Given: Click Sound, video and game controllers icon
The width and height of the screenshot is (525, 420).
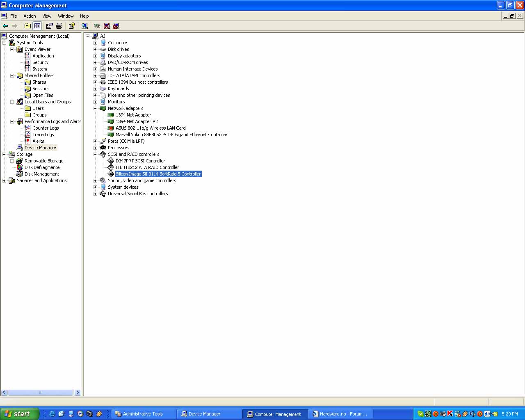Looking at the screenshot, I should [103, 180].
